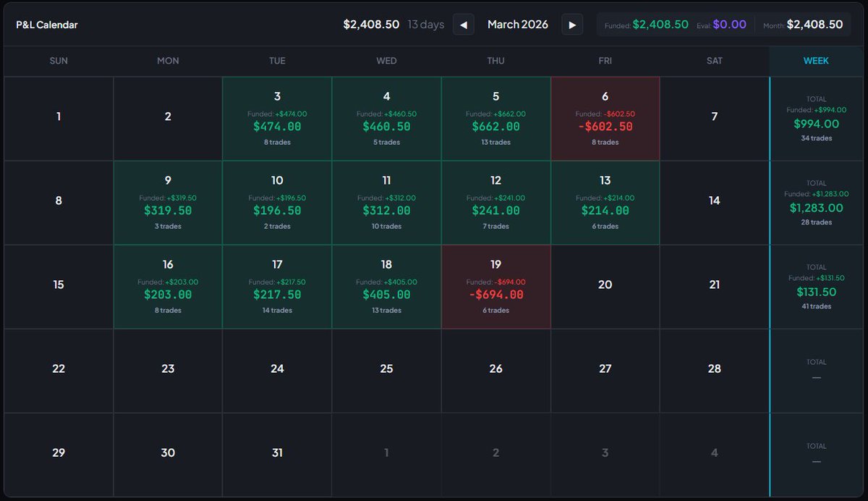Click day March 24
The width and height of the screenshot is (868, 501).
[277, 371]
